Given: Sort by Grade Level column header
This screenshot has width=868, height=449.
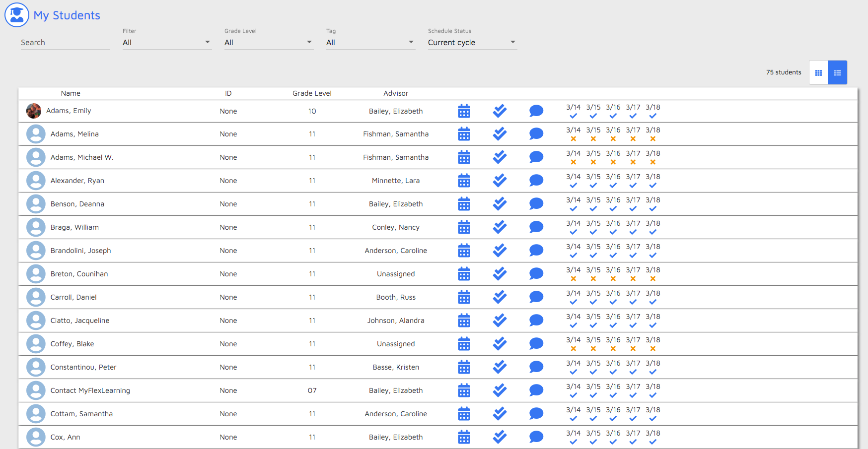Looking at the screenshot, I should (x=312, y=93).
